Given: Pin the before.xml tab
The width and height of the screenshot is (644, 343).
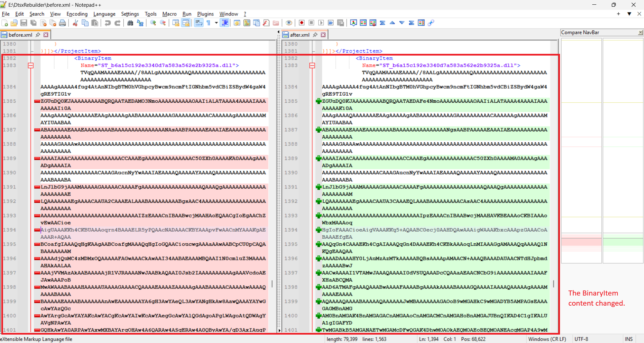Looking at the screenshot, I should point(38,35).
